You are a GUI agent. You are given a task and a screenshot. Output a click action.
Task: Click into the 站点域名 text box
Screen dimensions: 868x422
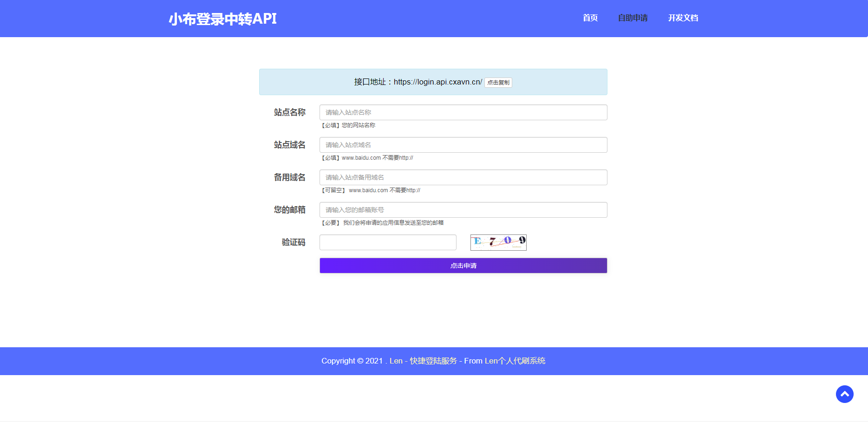pyautogui.click(x=463, y=145)
